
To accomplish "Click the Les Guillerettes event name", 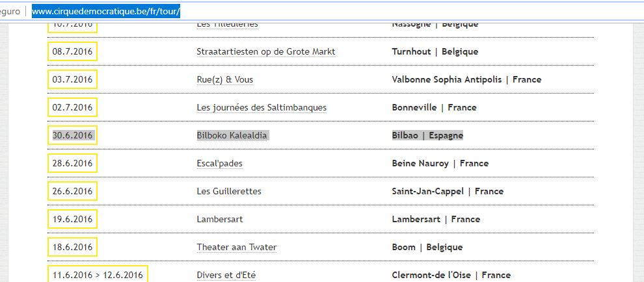I will coord(229,191).
